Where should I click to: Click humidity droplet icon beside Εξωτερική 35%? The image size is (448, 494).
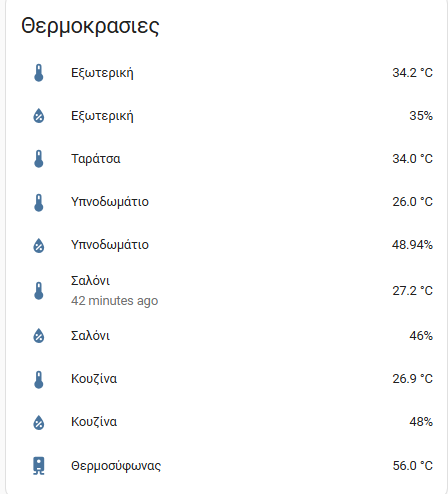click(x=39, y=116)
